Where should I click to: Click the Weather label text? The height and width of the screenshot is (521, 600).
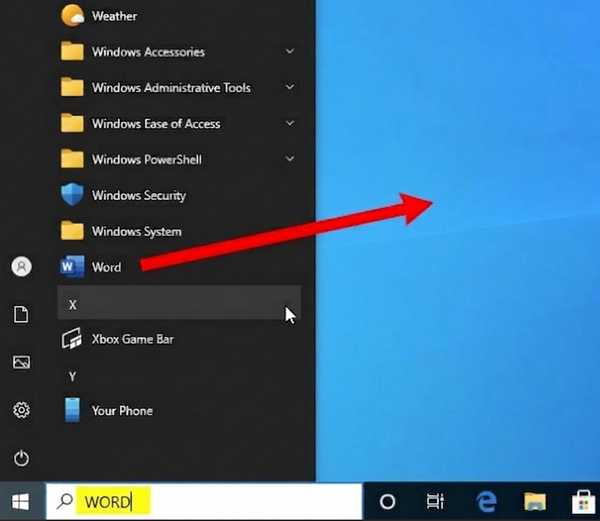pos(114,16)
